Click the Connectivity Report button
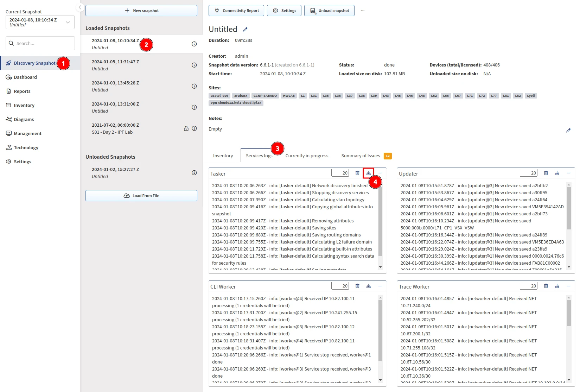The height and width of the screenshot is (392, 580). 237,11
